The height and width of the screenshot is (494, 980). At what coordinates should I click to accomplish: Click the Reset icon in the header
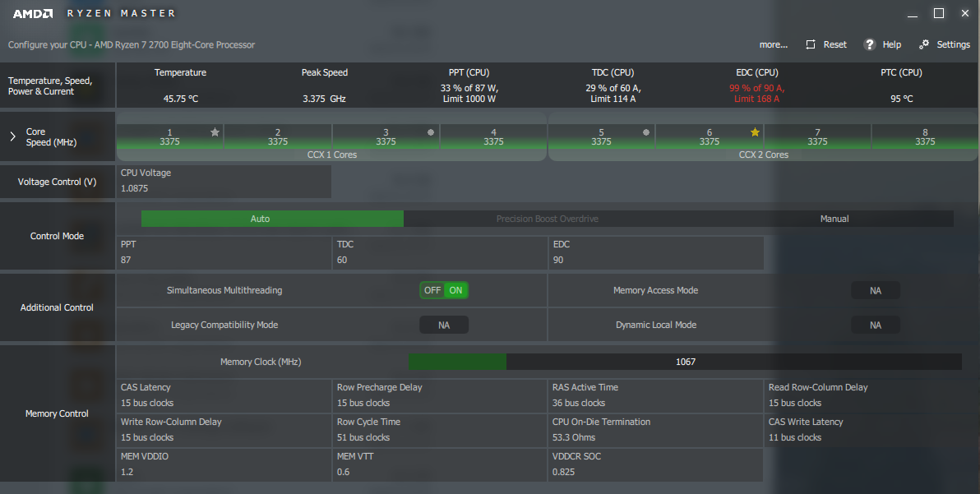811,44
